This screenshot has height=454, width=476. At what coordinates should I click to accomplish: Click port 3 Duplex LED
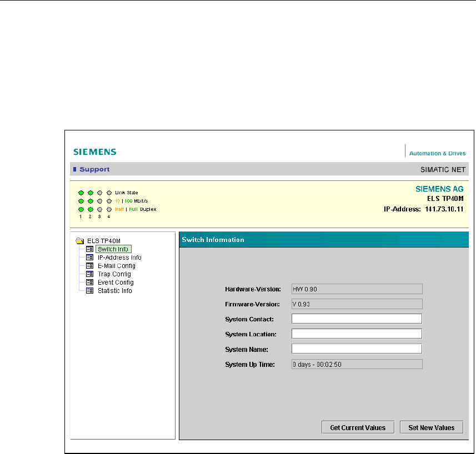100,209
